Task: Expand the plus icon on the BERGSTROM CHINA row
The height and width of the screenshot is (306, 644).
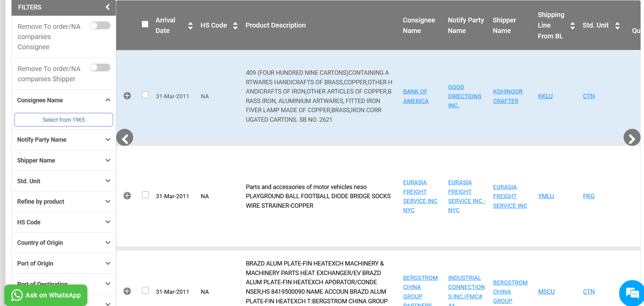Action: 127,291
